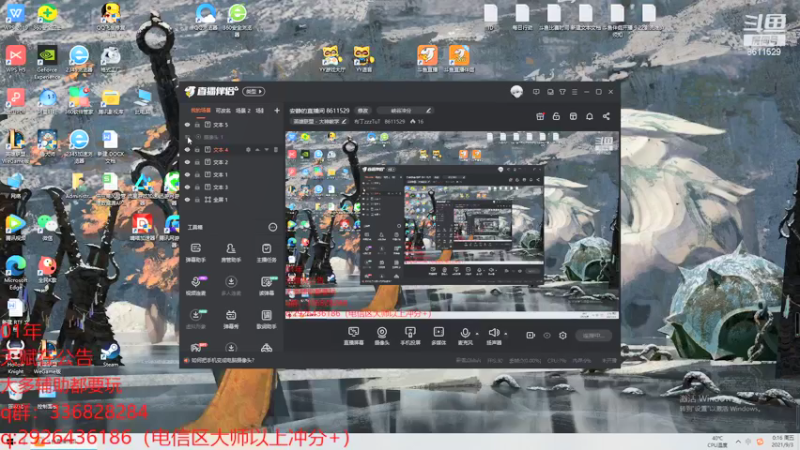Click the mode pill button beside logo
Viewport: 800px width, 450px height.
click(254, 91)
